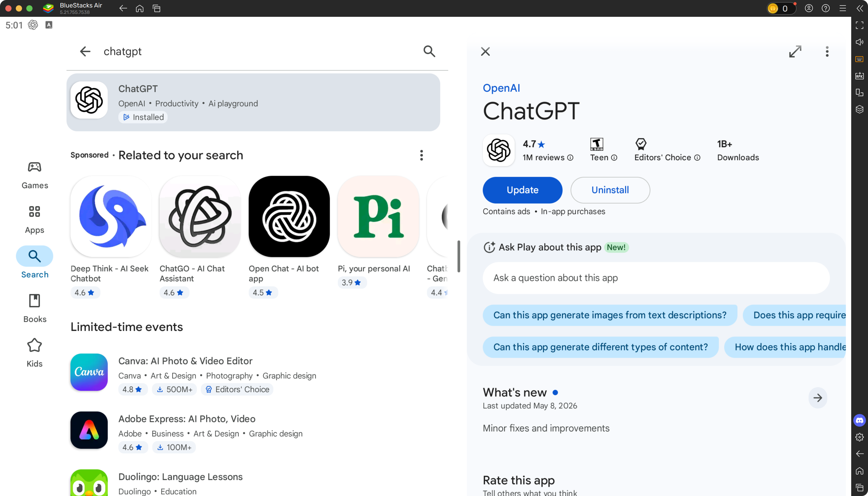Viewport: 868px width, 496px height.
Task: Open BlueStacks hamburger menu
Action: click(843, 8)
